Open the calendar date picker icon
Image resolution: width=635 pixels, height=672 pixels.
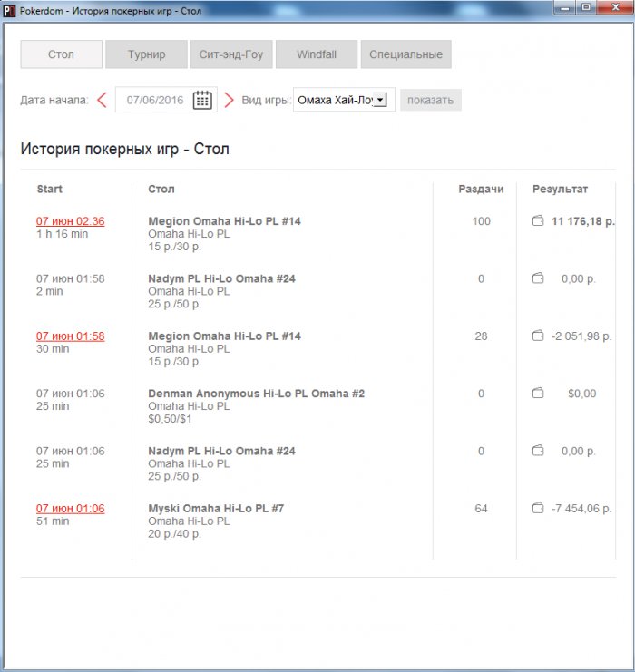(202, 101)
